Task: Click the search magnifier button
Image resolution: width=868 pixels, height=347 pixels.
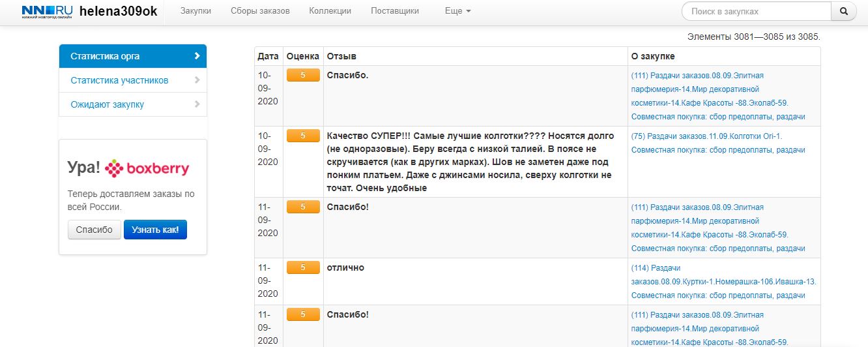Action: click(844, 11)
